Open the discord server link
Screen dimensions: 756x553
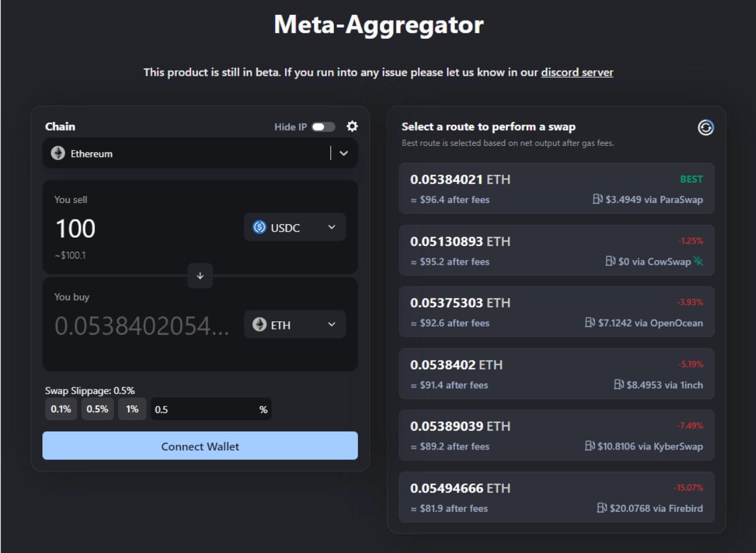[577, 72]
